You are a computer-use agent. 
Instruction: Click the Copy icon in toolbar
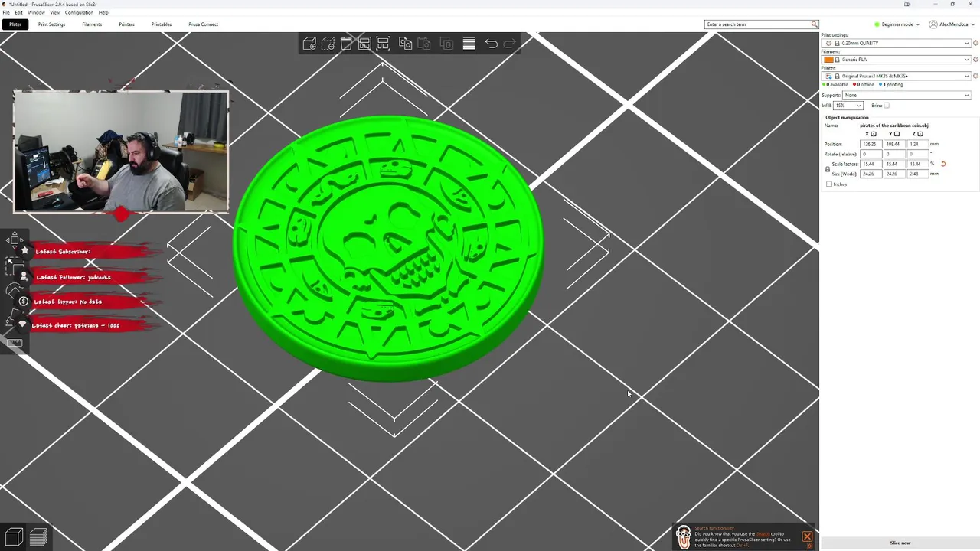coord(406,44)
